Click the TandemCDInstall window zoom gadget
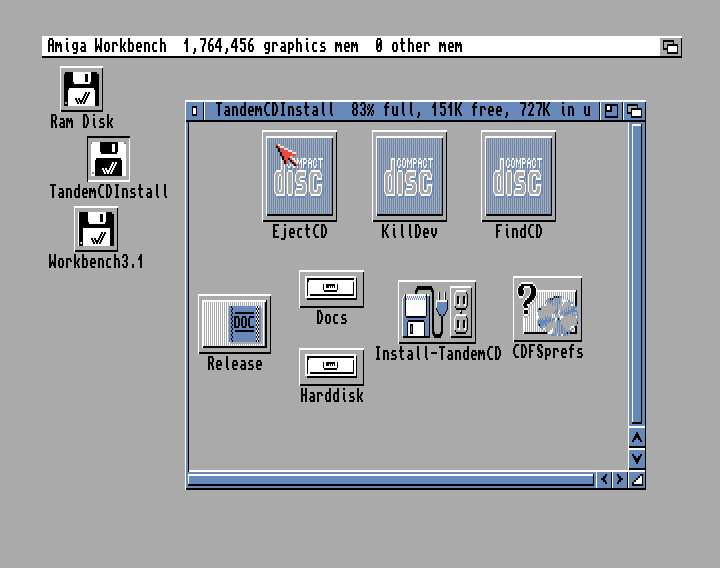 [x=612, y=110]
